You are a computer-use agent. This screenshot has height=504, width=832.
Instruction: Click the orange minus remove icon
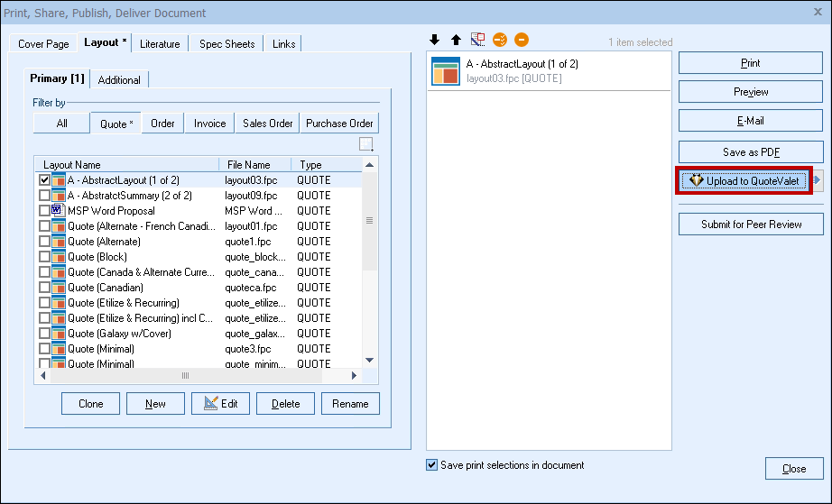coord(522,40)
